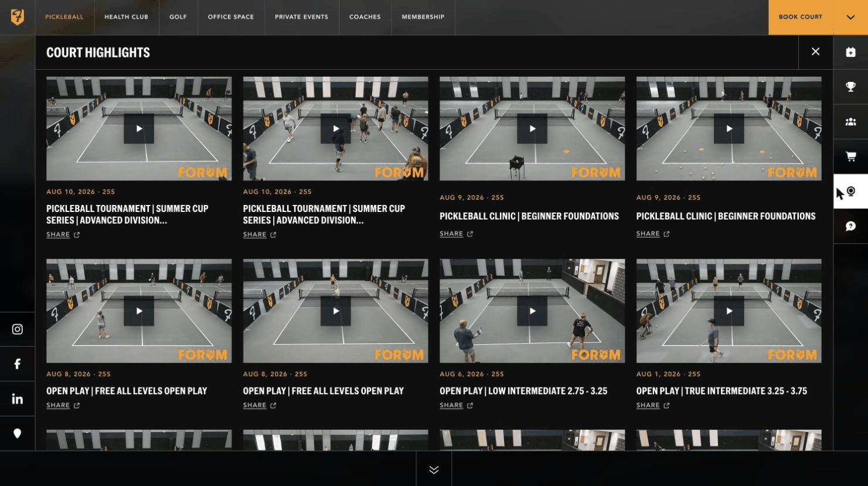Image resolution: width=868 pixels, height=486 pixels.
Task: Click the double chevron down at bottom
Action: (434, 470)
